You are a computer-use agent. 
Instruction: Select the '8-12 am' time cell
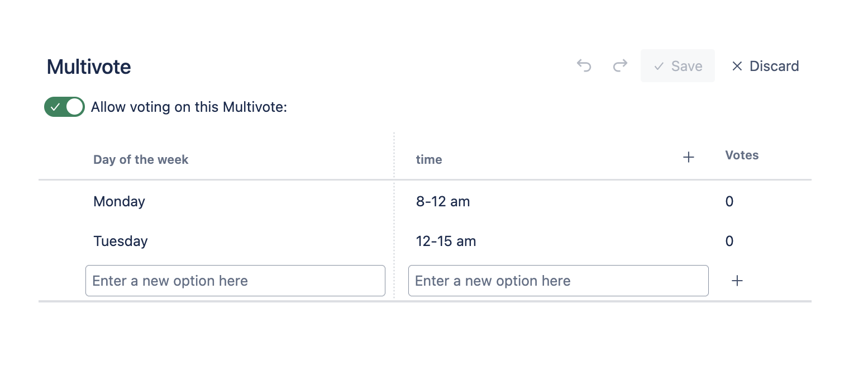[x=443, y=201]
